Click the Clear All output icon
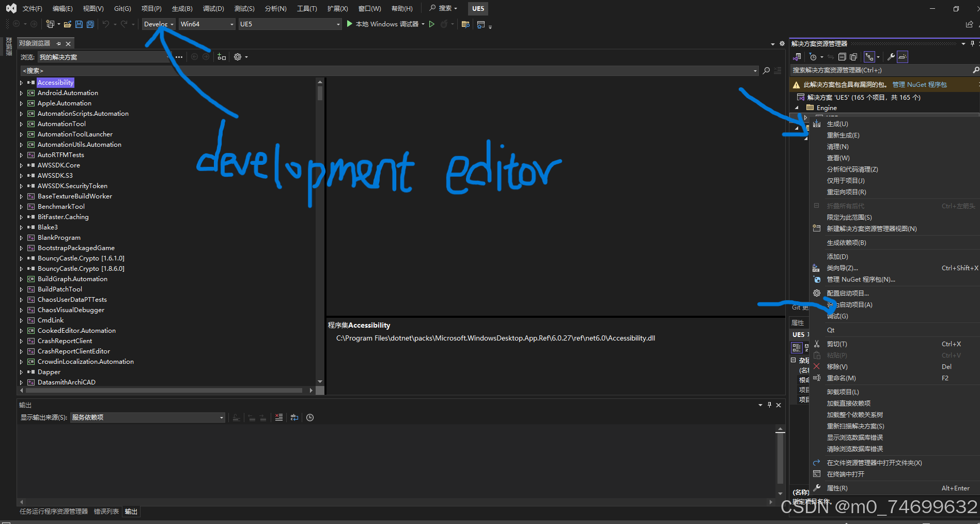 click(279, 418)
